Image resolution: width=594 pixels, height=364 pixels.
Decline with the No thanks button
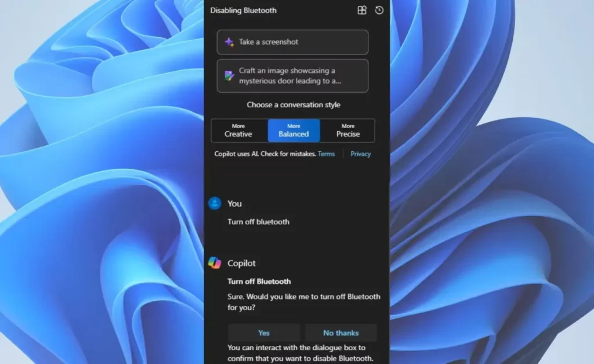[341, 333]
